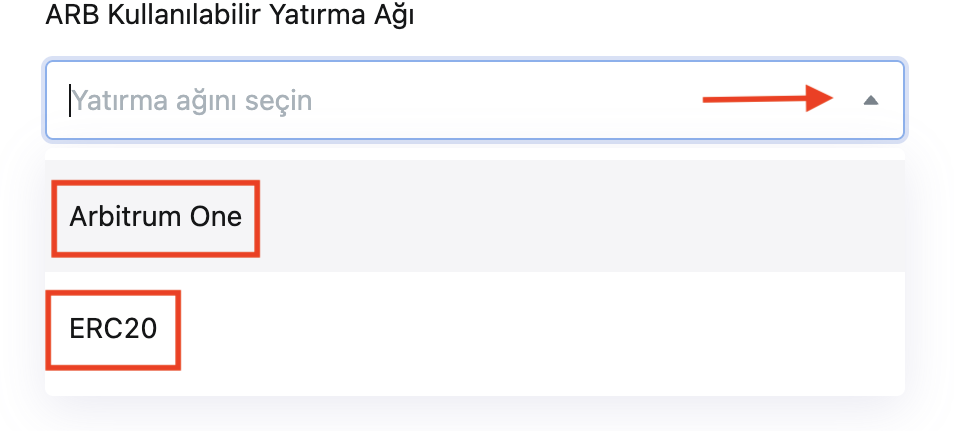Screen dimensions: 954x431
Task: Focus the Yatırma ağını seçin field
Action: (x=475, y=100)
